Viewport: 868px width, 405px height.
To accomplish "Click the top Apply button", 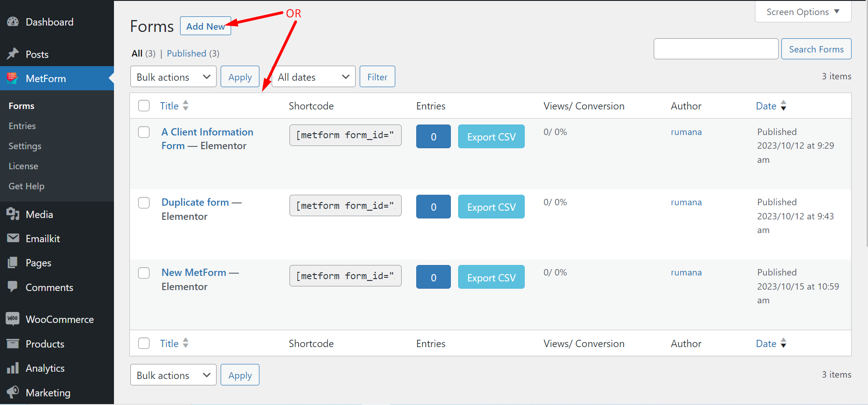I will point(240,77).
